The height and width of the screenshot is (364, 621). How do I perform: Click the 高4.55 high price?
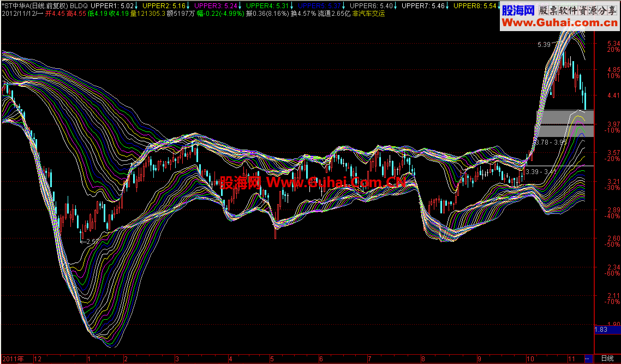(76, 14)
